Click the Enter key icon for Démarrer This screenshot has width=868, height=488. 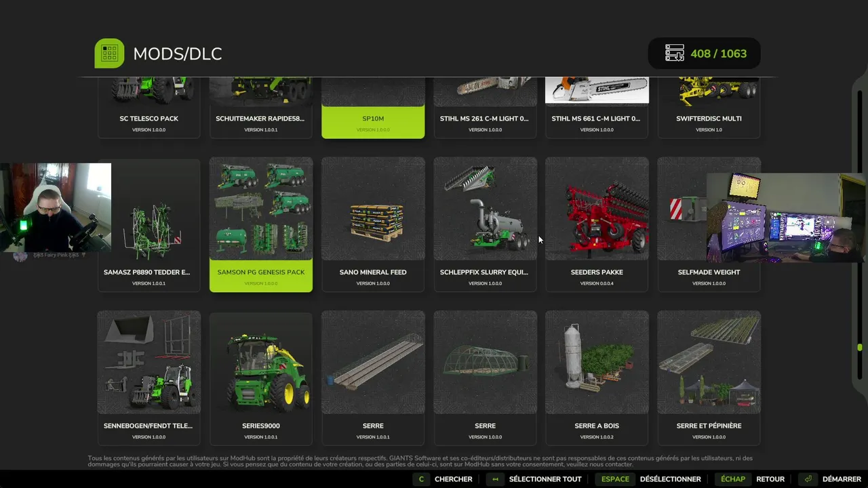click(x=808, y=479)
